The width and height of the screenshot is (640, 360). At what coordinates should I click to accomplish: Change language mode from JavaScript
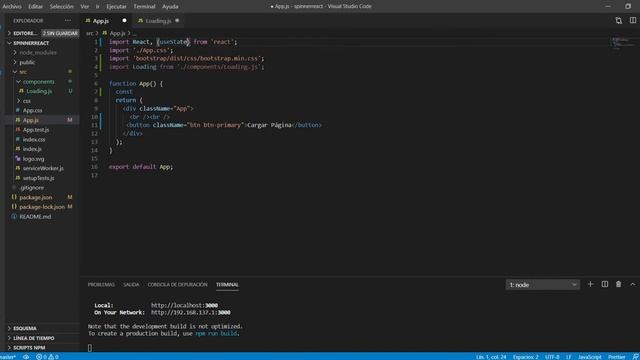coord(590,357)
